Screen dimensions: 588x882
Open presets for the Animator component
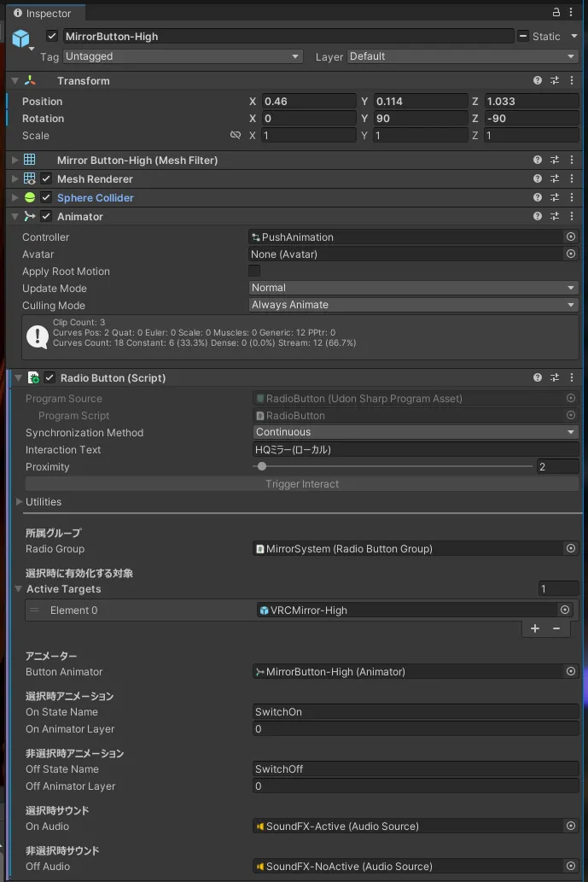point(554,216)
